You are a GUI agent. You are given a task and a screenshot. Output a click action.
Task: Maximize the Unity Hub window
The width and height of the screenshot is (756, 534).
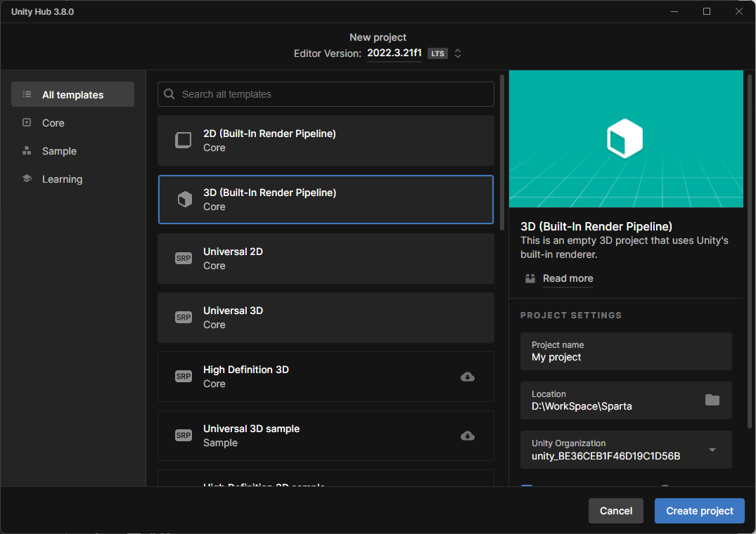(706, 11)
